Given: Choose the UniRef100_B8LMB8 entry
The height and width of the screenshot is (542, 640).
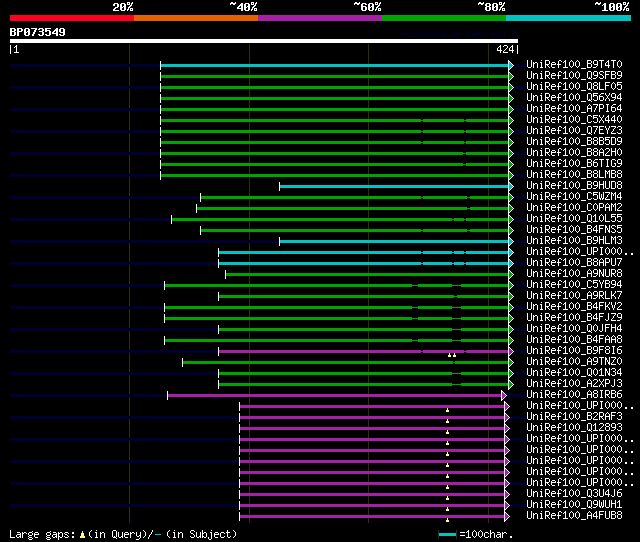Looking at the screenshot, I should tap(574, 175).
